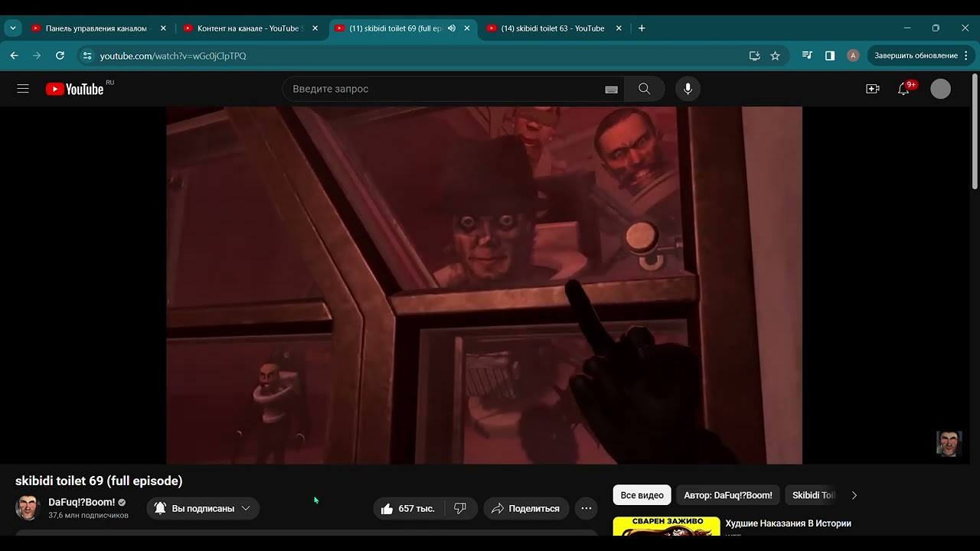Viewport: 980px width, 551px height.
Task: Select the Все видео chip
Action: tap(642, 495)
